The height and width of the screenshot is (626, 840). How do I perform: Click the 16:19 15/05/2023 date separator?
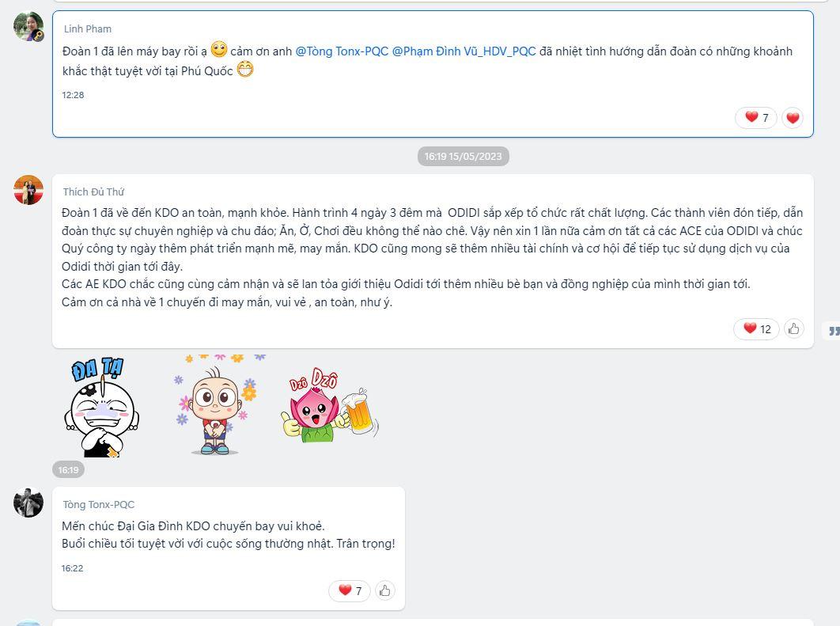tap(464, 157)
